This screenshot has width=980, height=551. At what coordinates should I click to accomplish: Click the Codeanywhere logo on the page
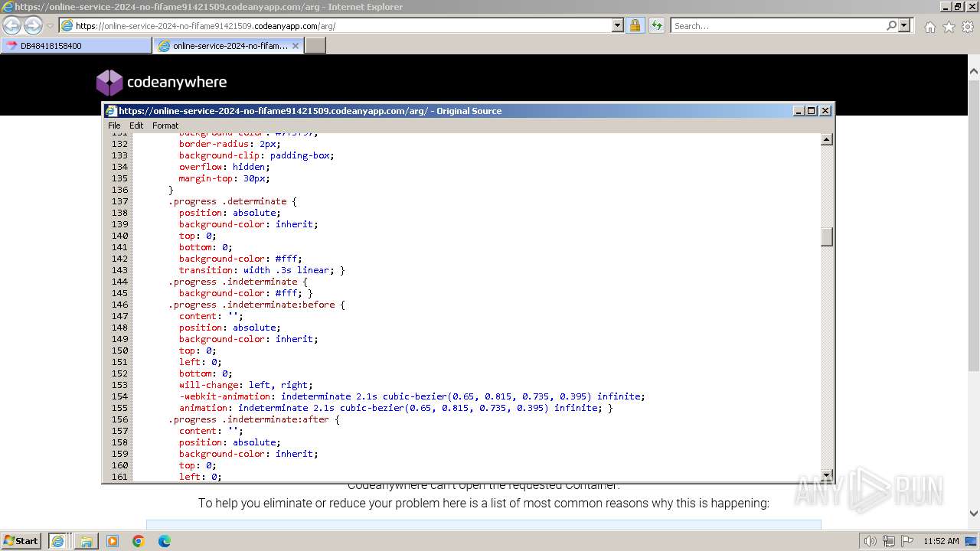tap(162, 83)
